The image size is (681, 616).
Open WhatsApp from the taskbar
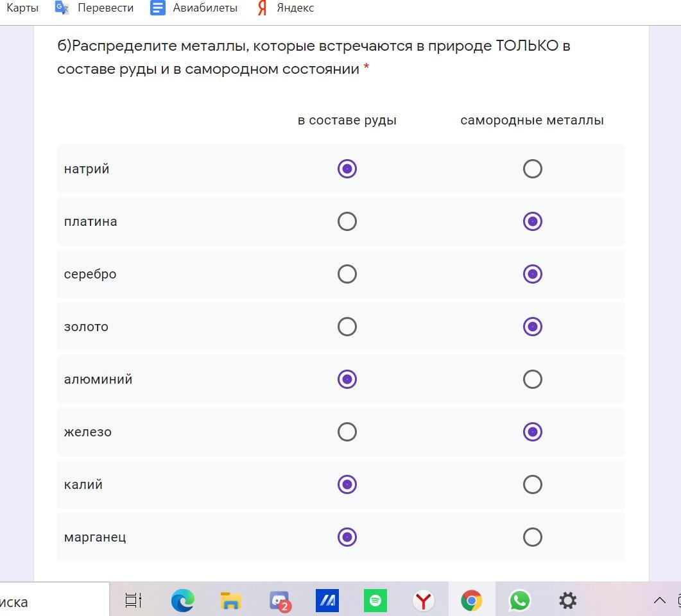point(520,601)
